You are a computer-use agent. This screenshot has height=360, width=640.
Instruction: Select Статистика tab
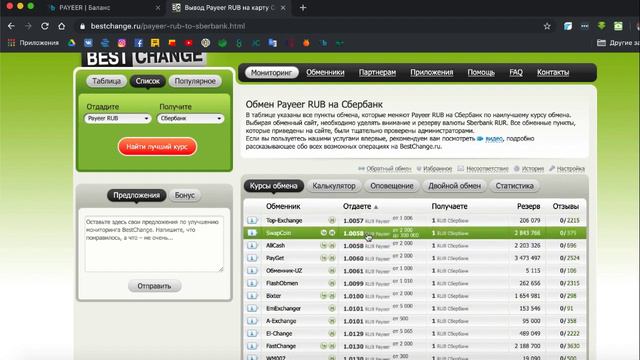[515, 186]
